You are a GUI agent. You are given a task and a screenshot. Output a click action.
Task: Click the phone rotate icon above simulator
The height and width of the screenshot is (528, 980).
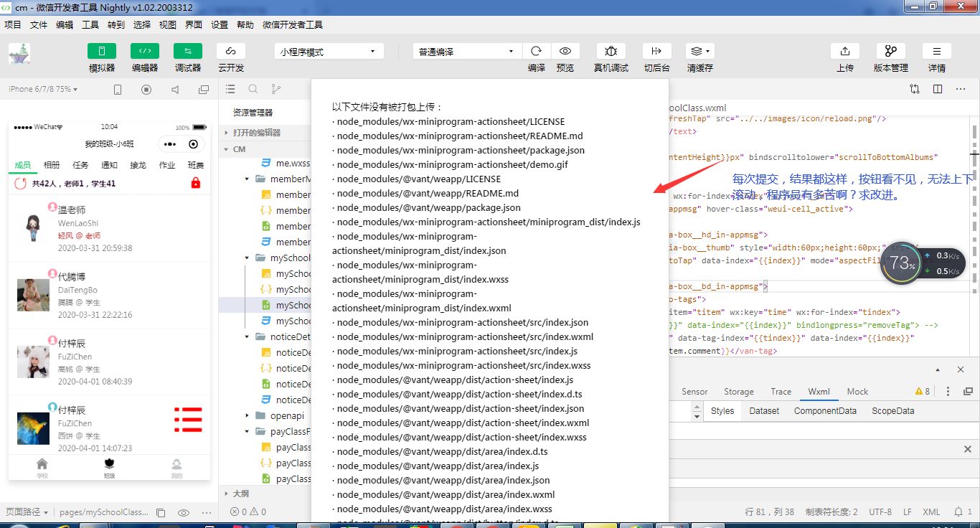click(118, 90)
